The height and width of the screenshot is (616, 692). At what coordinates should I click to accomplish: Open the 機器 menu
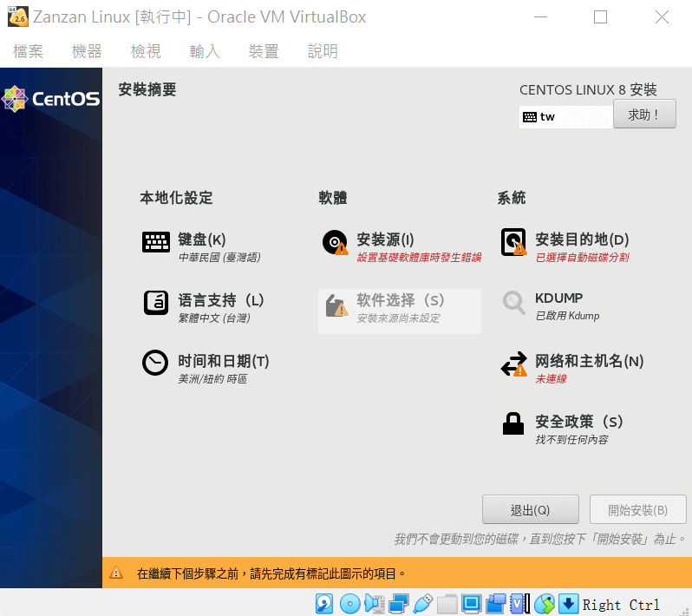(x=87, y=51)
